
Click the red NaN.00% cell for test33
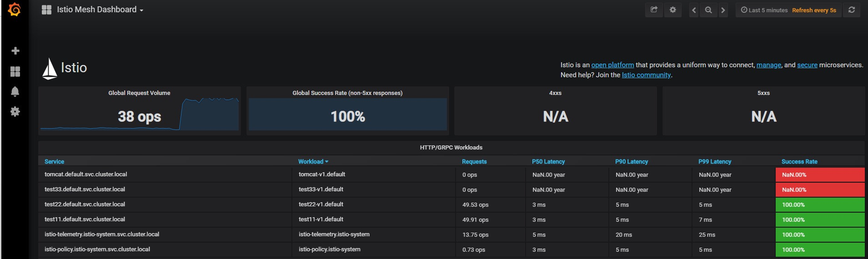point(820,190)
